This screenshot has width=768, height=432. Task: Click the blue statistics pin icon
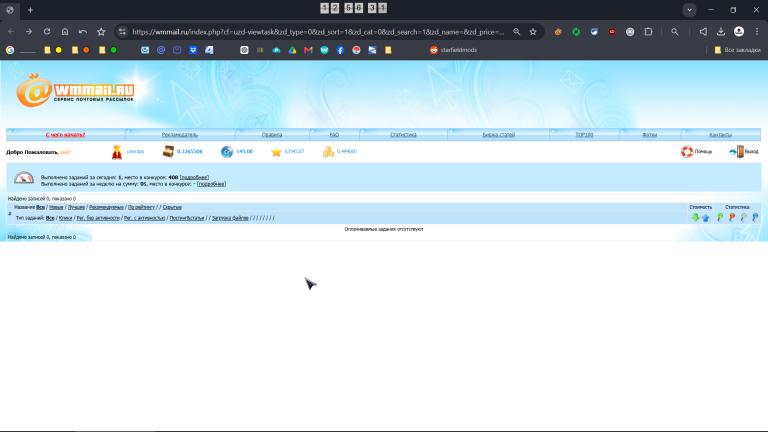755,217
